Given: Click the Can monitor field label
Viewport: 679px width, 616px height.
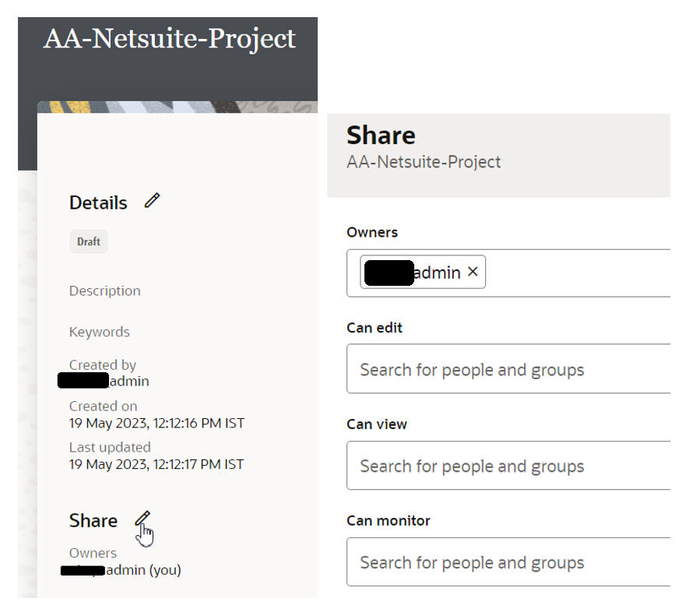Looking at the screenshot, I should 389,520.
